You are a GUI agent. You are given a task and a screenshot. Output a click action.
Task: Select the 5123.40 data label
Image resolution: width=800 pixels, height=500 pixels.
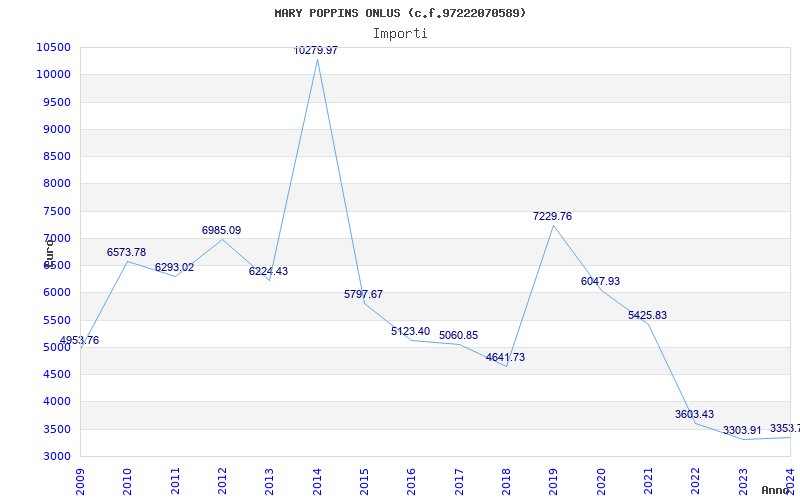410,331
